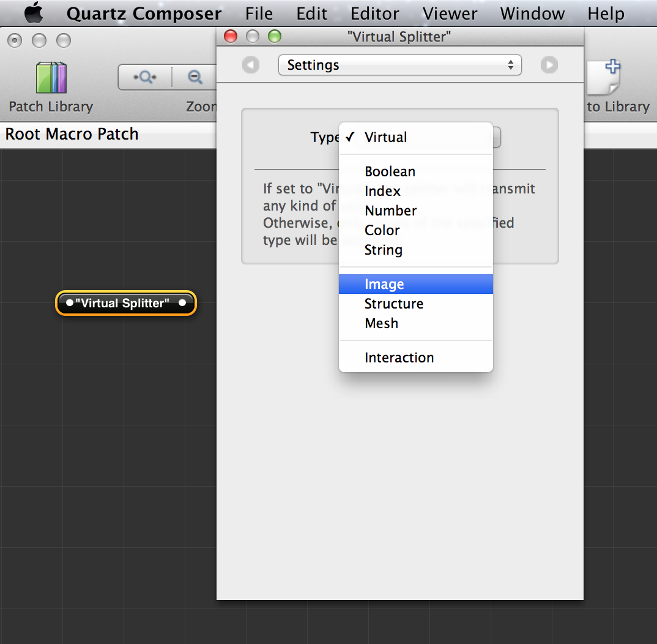
Task: Select the "Virtual Splitter" patch node
Action: click(125, 302)
